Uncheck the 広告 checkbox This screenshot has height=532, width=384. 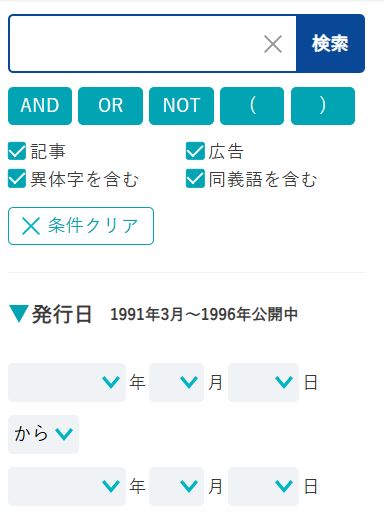[x=195, y=151]
